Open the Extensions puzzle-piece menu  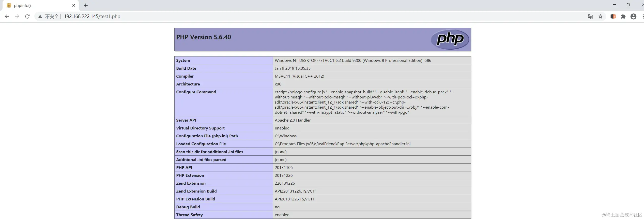pyautogui.click(x=623, y=17)
